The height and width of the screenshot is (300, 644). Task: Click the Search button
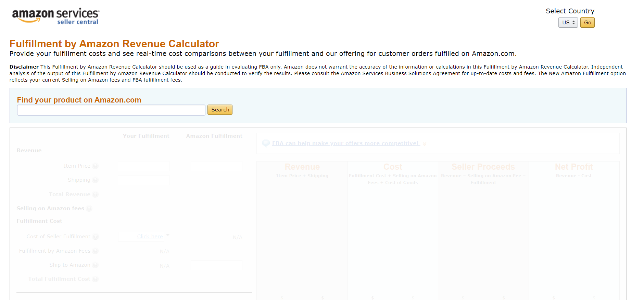(220, 110)
